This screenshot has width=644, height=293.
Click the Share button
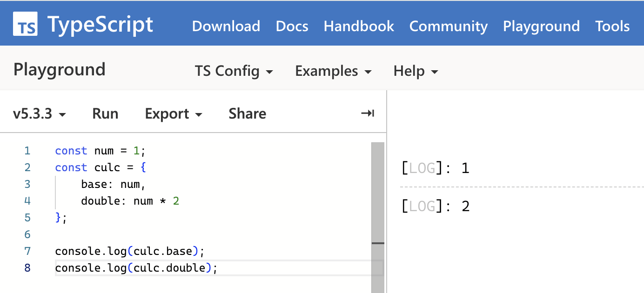coord(248,113)
